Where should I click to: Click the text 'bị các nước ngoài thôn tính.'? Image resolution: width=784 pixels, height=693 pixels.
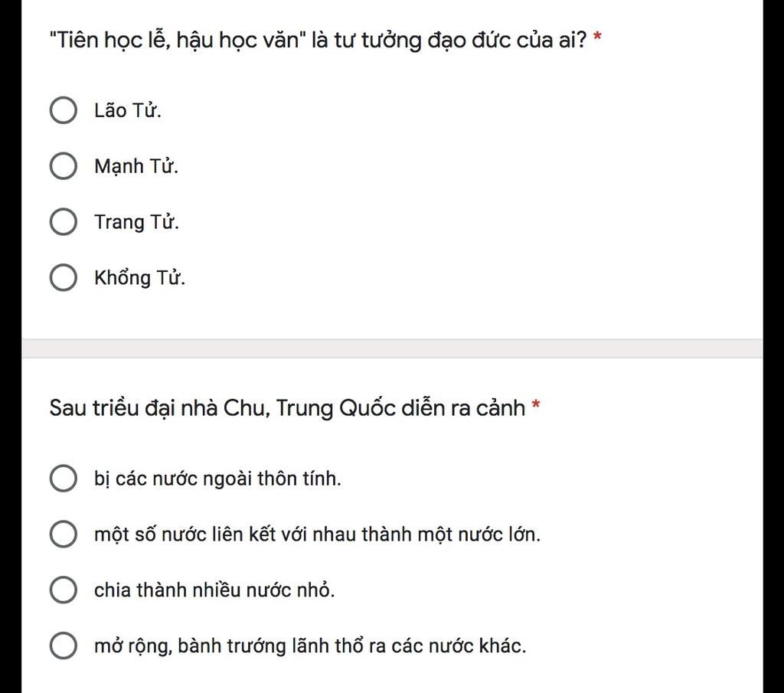[x=217, y=479]
